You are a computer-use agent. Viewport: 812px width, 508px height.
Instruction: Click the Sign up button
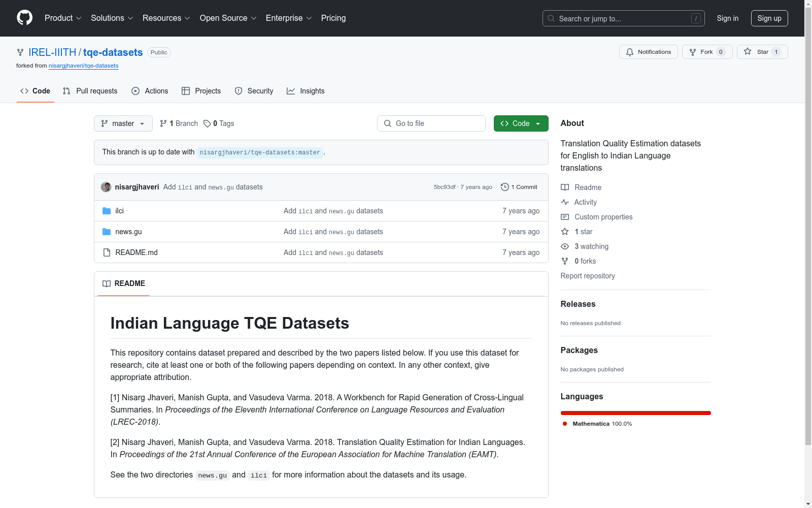click(769, 18)
